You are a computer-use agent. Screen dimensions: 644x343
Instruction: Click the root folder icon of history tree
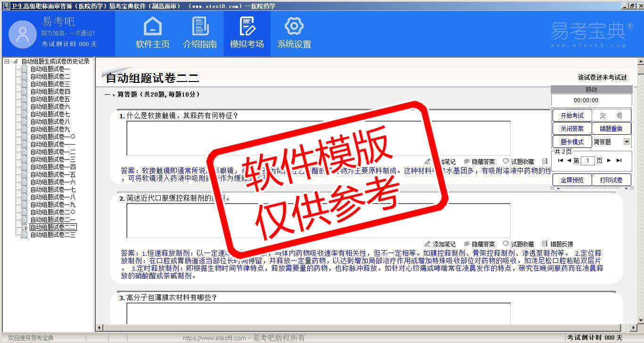[x=16, y=61]
